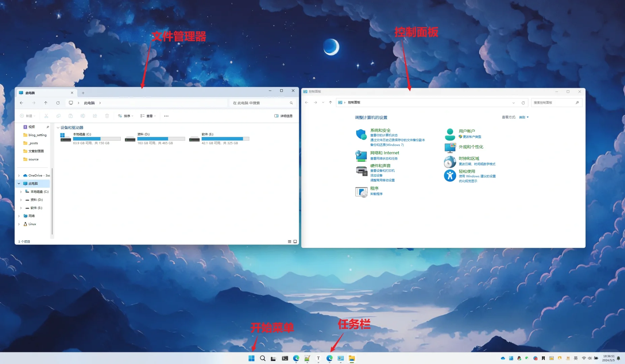
Task: Click the 卸载程序 link under 程序
Action: point(376,194)
